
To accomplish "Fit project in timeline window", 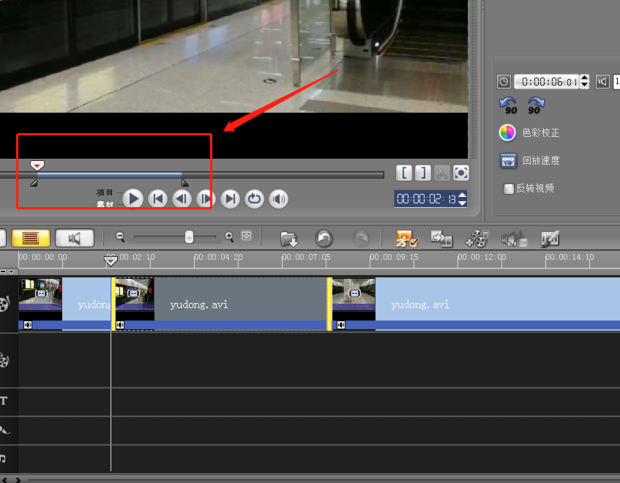I will [x=246, y=236].
